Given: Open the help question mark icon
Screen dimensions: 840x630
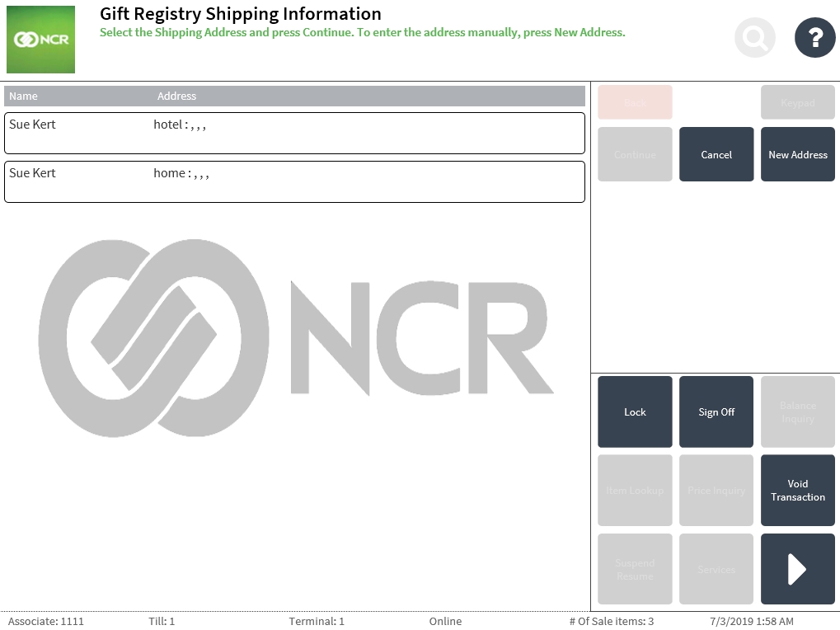Looking at the screenshot, I should click(x=814, y=37).
